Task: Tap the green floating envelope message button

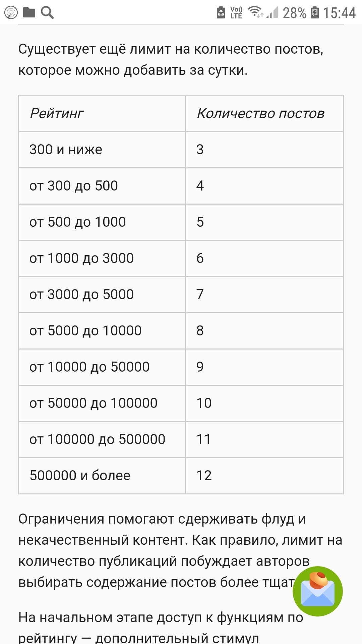Action: pos(317,591)
